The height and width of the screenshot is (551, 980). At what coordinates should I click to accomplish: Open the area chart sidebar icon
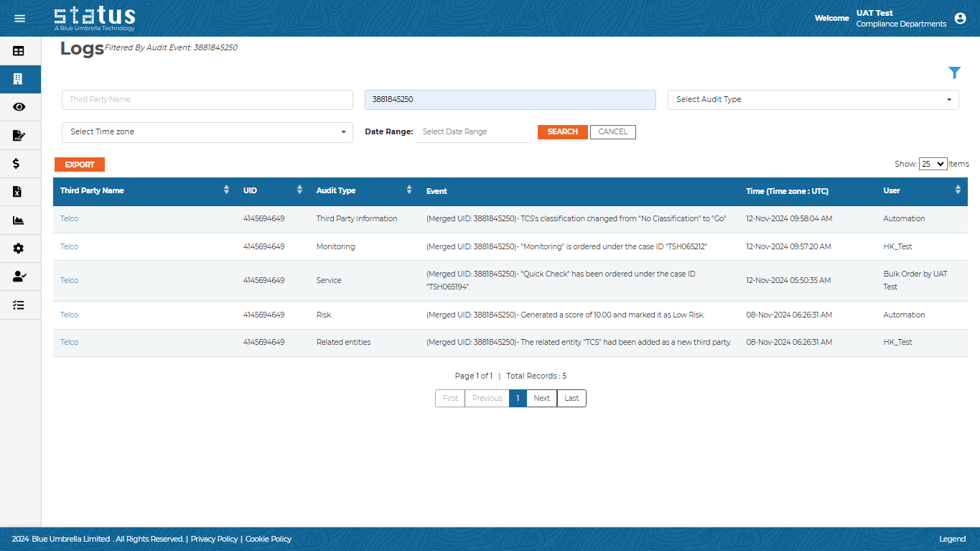point(19,221)
